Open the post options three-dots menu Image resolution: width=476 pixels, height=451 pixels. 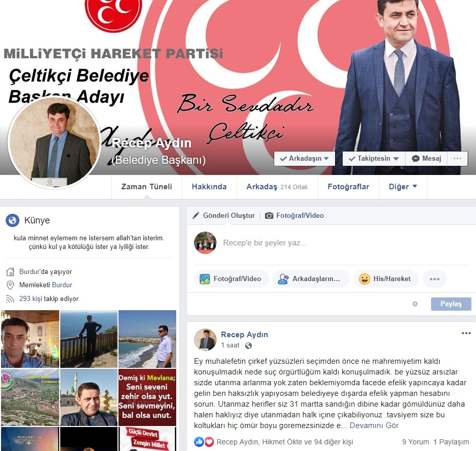[x=466, y=333]
